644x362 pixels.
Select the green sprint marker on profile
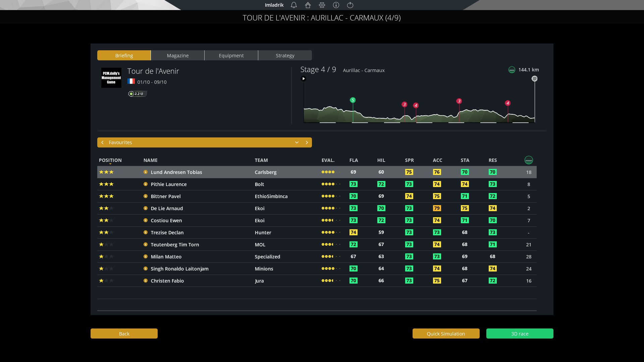(x=353, y=100)
